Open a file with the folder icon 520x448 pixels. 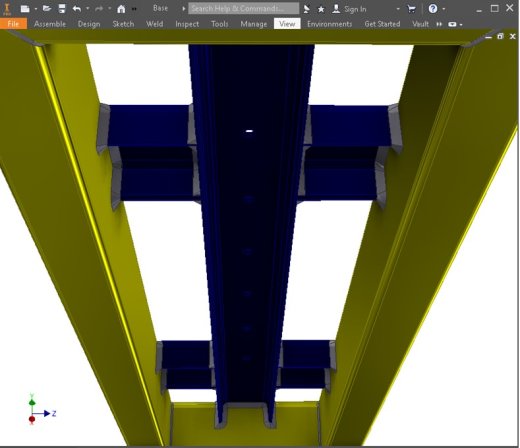(47, 9)
